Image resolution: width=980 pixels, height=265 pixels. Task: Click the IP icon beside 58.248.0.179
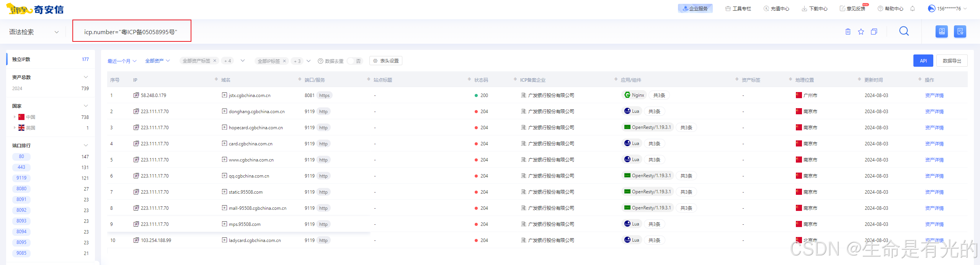point(136,95)
